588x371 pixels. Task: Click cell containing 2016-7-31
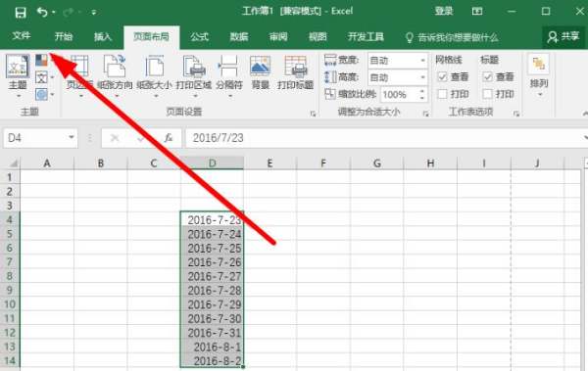pyautogui.click(x=213, y=333)
